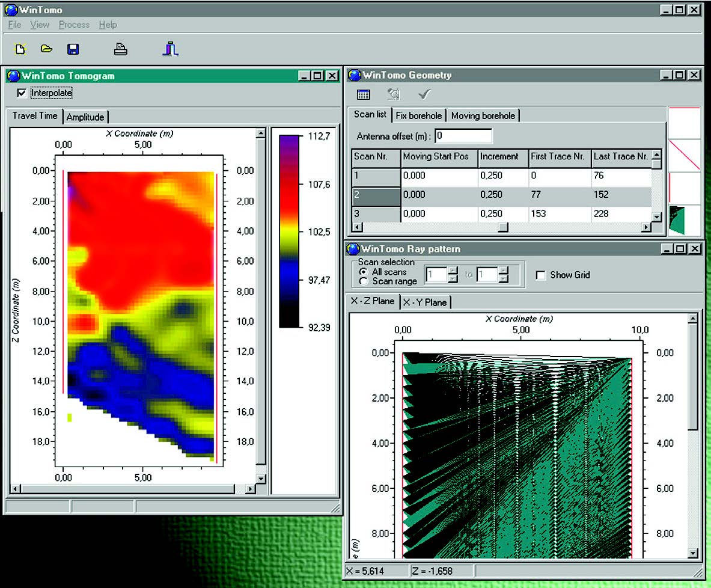Screen dimensions: 711x588
Task: Click the greyed-out icon next to the grid icon
Action: coord(394,94)
